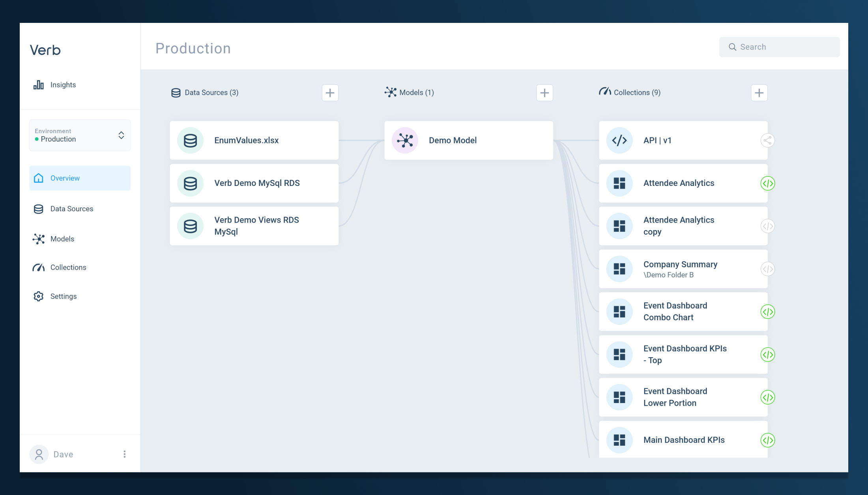868x495 pixels.
Task: Click the add model plus button
Action: (x=544, y=93)
